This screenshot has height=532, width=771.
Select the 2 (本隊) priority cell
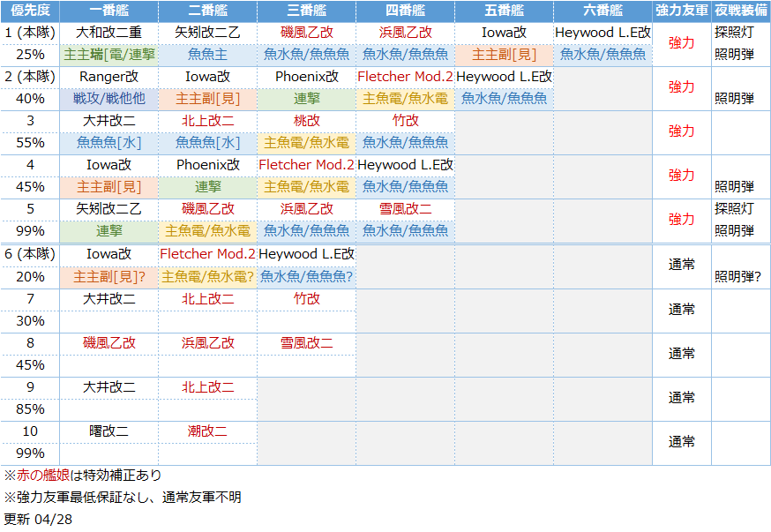pos(30,77)
